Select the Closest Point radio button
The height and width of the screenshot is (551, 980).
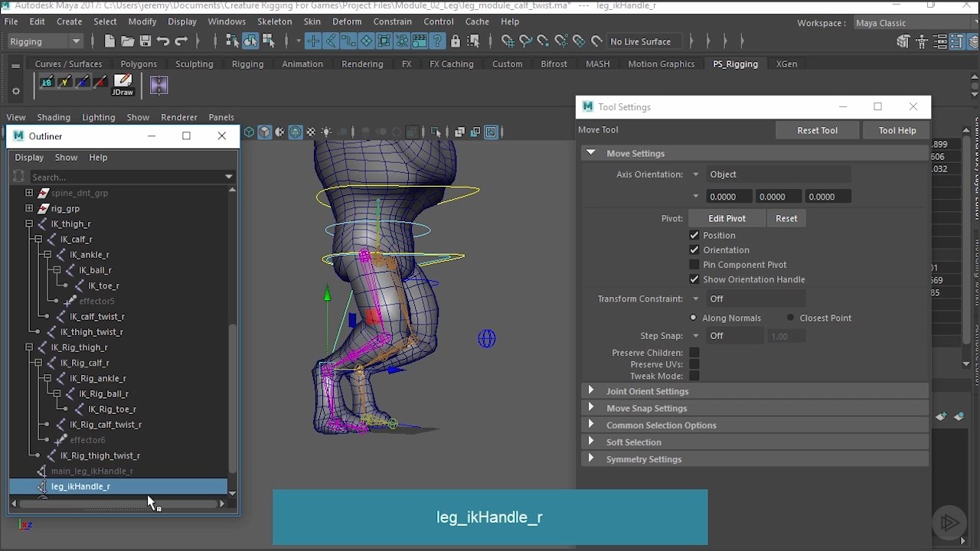point(790,318)
